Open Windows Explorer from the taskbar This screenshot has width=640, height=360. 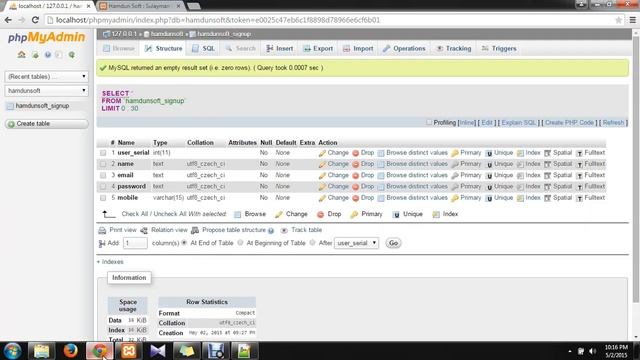coord(41,351)
